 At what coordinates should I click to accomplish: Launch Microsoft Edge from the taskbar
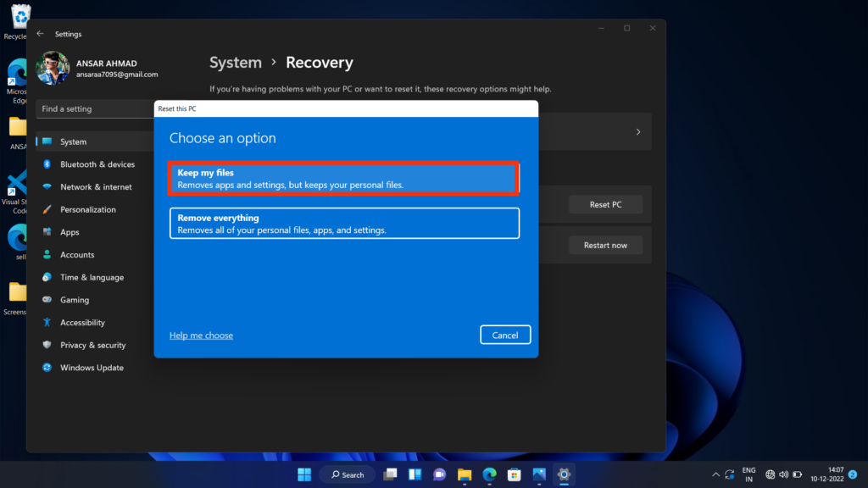489,474
